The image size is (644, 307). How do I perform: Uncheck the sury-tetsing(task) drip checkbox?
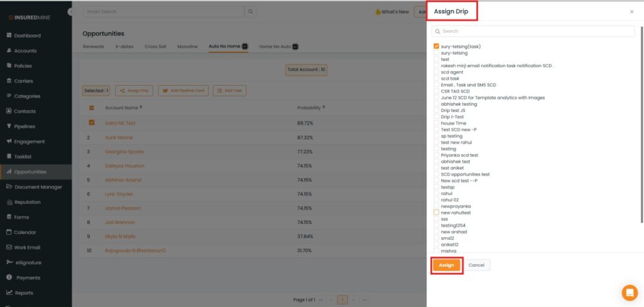[x=436, y=47]
